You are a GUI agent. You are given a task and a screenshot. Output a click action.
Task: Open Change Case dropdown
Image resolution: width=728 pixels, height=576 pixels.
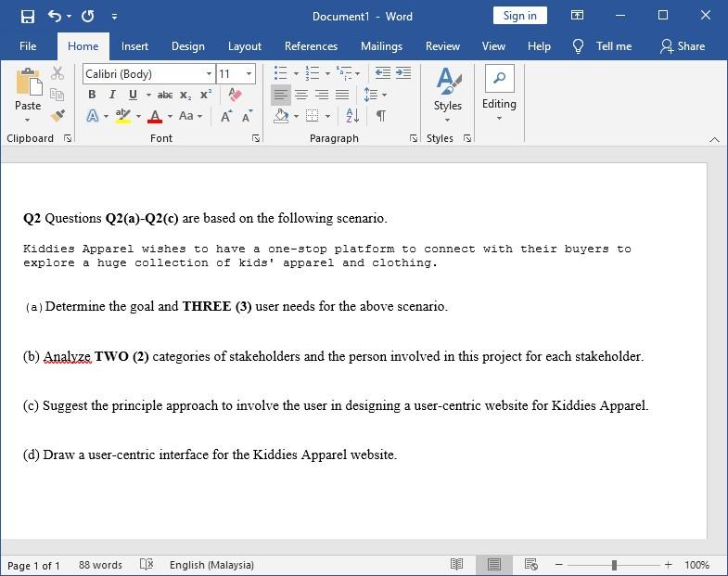tap(190, 116)
